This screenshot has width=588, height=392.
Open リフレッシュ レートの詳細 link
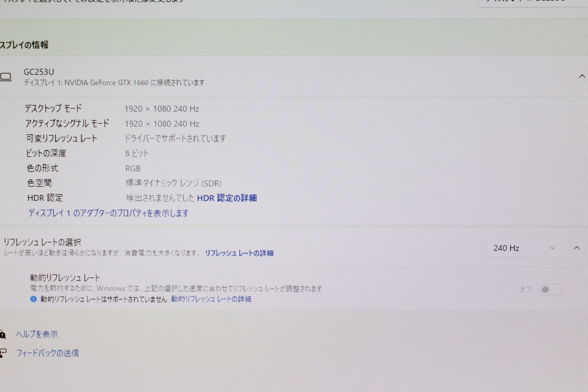point(239,253)
